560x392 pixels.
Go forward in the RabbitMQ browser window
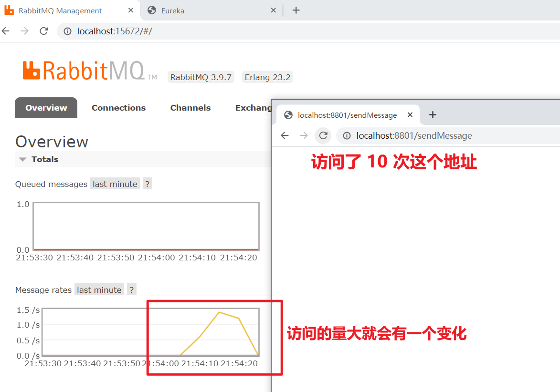(24, 31)
